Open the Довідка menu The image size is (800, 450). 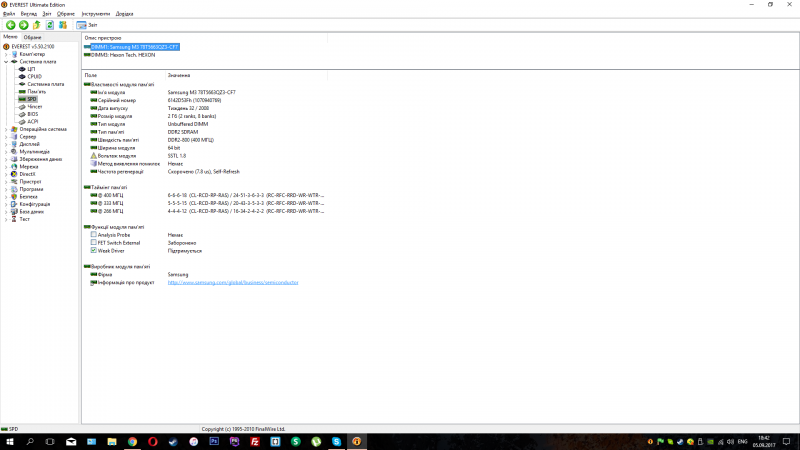coord(124,14)
